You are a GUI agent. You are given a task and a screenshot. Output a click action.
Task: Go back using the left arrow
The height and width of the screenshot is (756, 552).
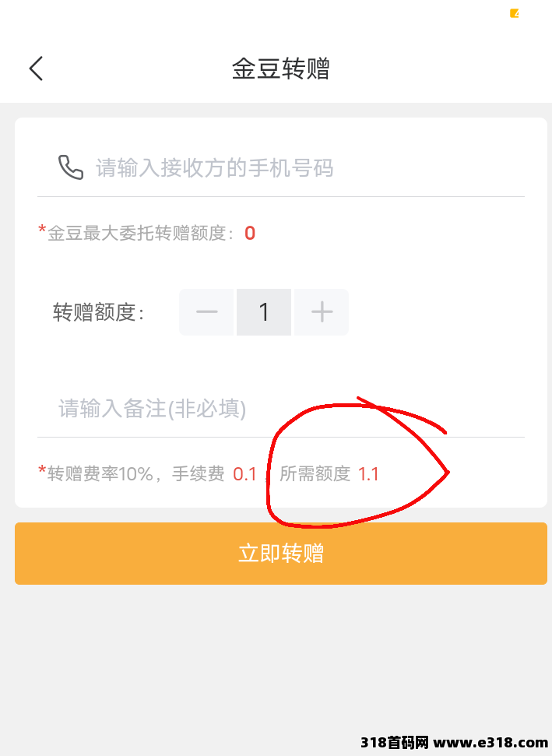(36, 68)
